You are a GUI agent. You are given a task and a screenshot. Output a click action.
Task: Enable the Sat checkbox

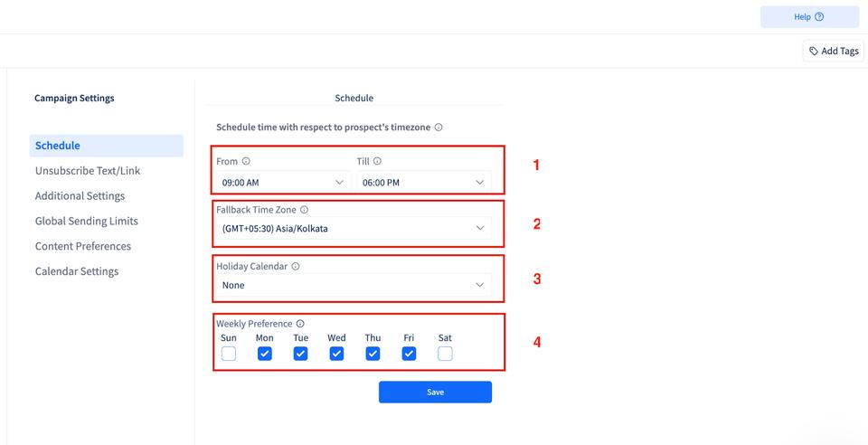(445, 354)
